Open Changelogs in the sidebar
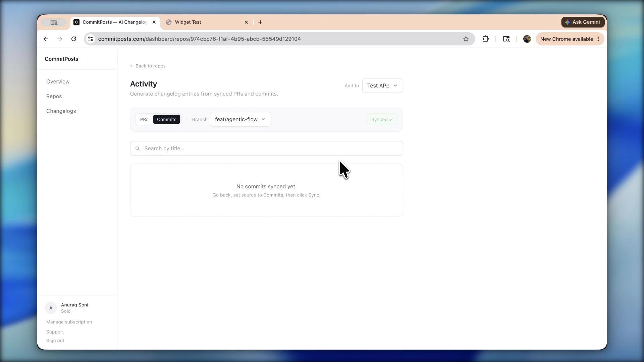The width and height of the screenshot is (644, 362). 61,111
